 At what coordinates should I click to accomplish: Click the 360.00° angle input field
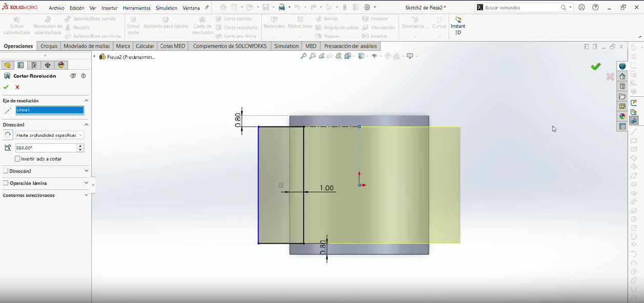46,148
